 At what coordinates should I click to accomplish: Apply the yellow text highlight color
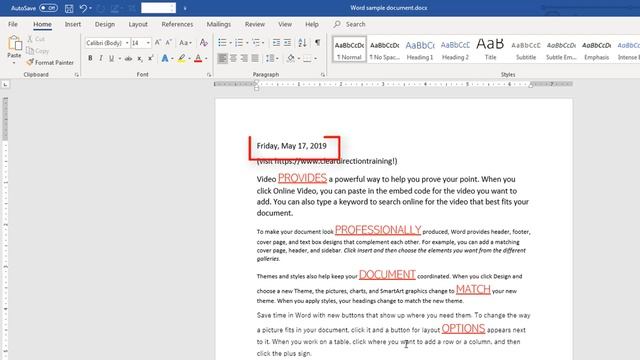(x=181, y=58)
